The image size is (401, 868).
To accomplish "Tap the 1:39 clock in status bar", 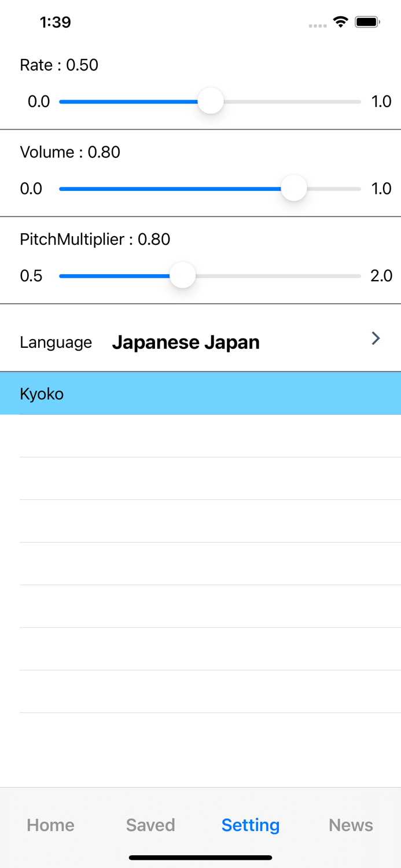I will [56, 23].
